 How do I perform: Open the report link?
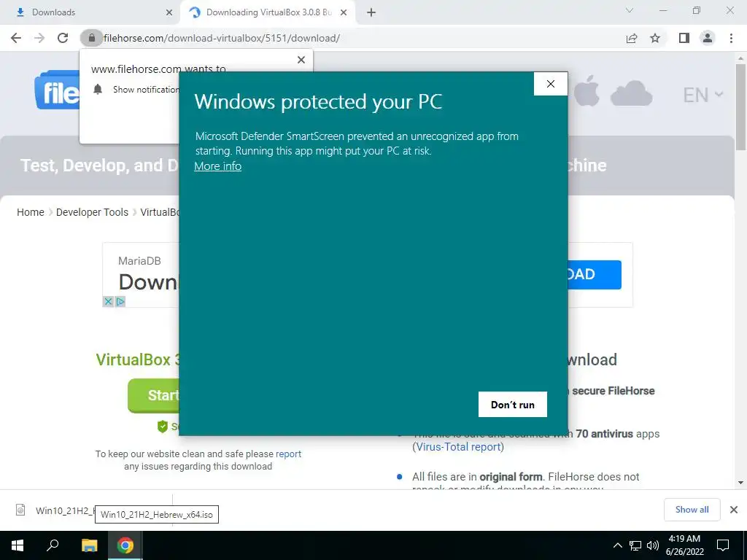click(x=288, y=454)
